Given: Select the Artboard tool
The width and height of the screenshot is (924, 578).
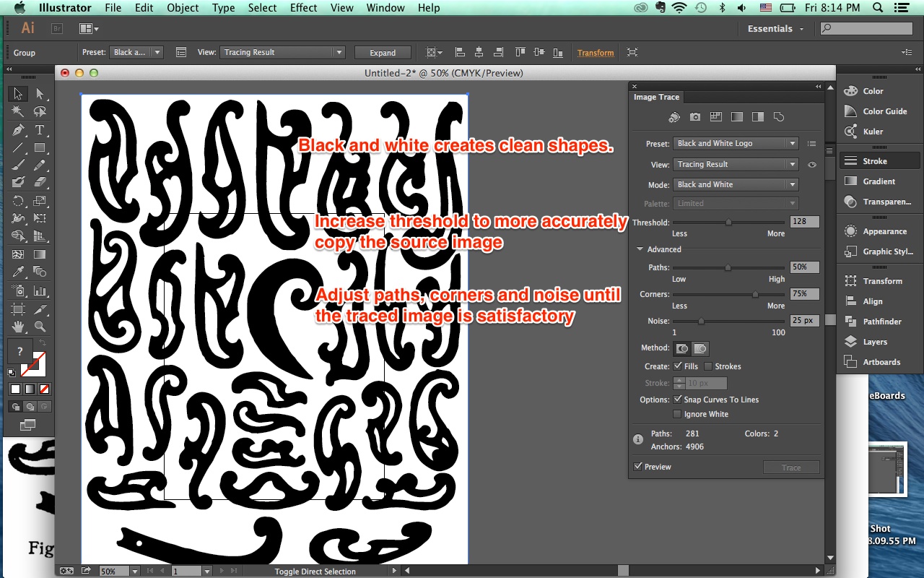Looking at the screenshot, I should tap(18, 309).
